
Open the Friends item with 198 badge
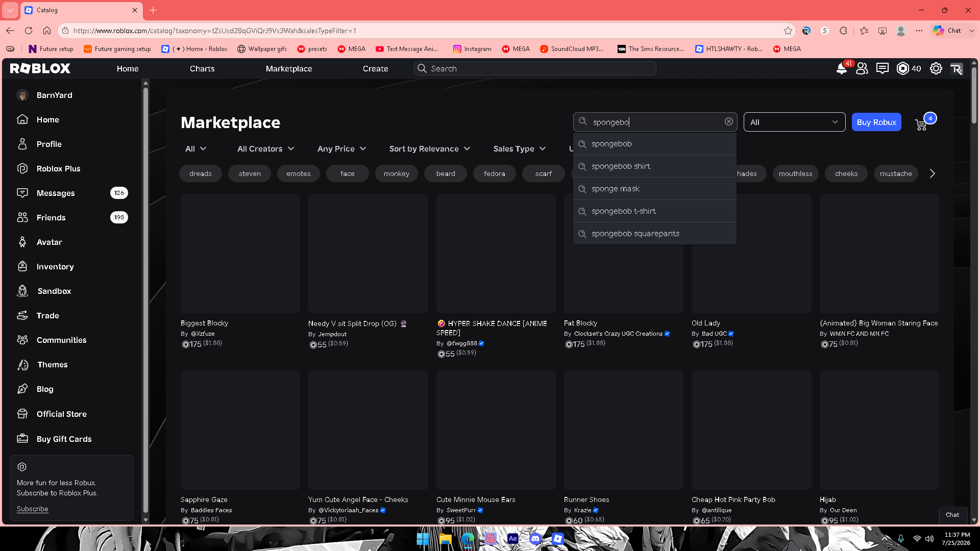coord(72,217)
